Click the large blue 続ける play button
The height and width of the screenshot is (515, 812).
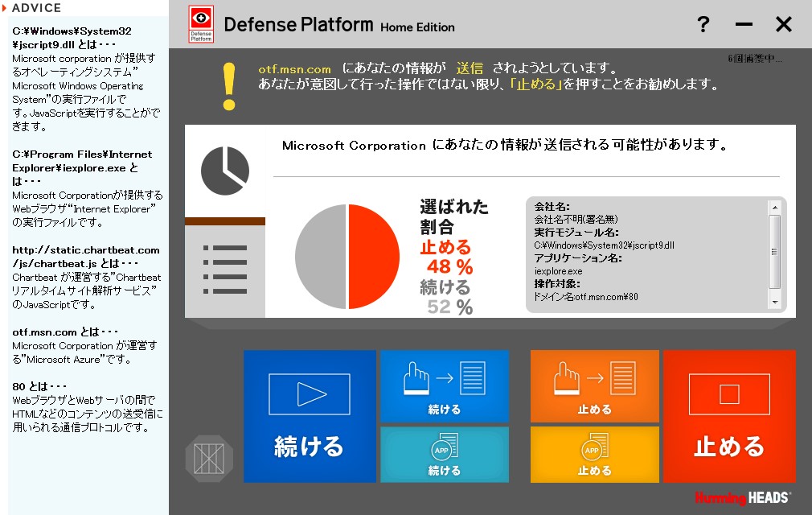coord(310,416)
